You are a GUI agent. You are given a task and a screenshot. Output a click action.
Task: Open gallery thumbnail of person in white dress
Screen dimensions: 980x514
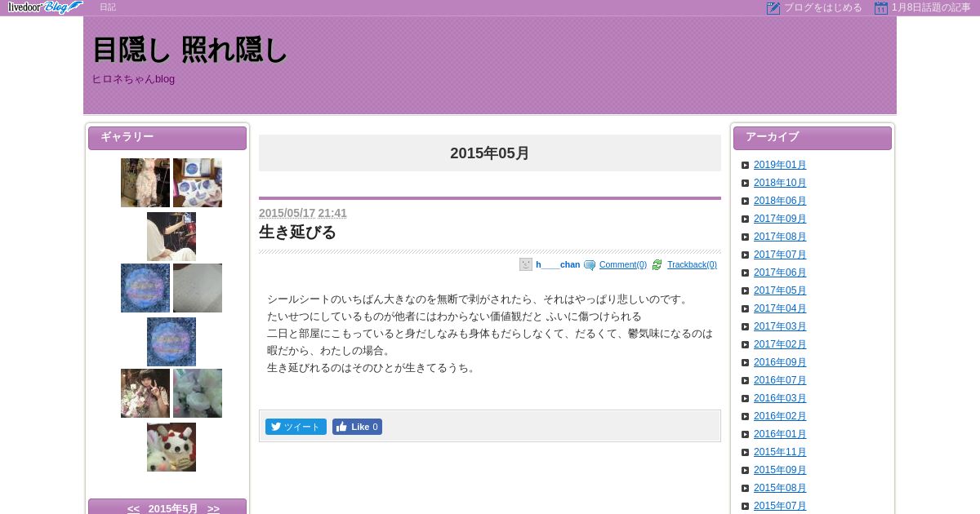pos(171,237)
